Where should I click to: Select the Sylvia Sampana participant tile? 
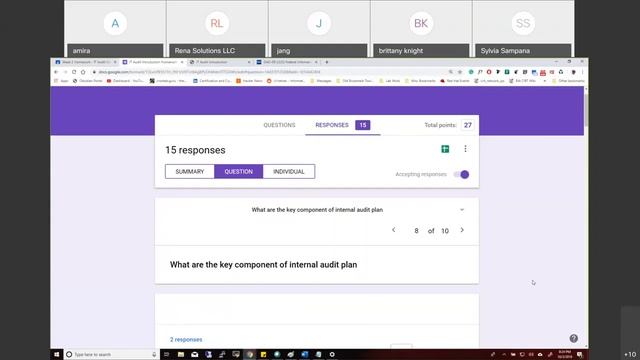click(x=523, y=29)
